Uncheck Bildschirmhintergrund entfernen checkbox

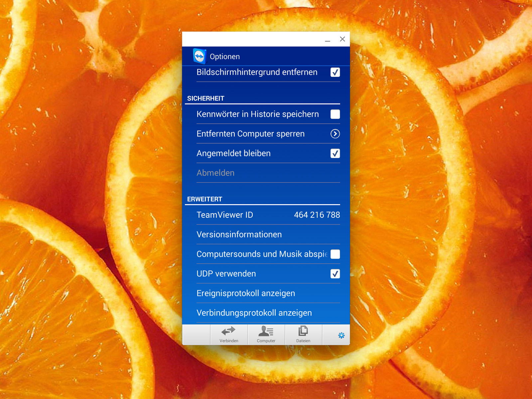335,72
